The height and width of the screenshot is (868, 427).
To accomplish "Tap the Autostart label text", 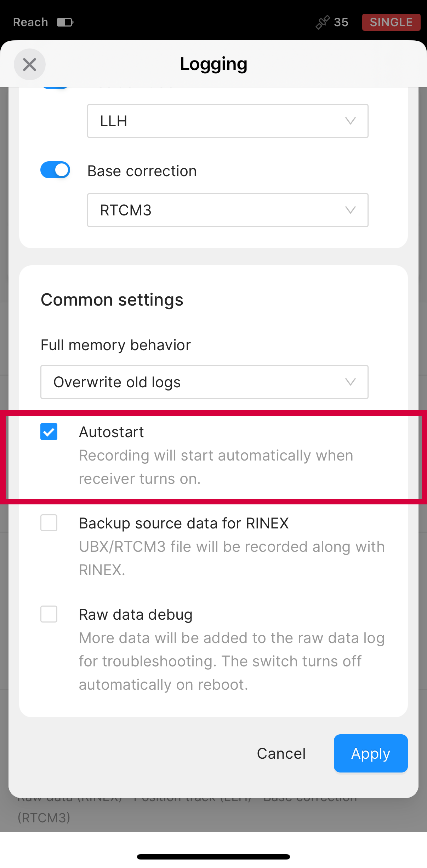I will point(112,432).
